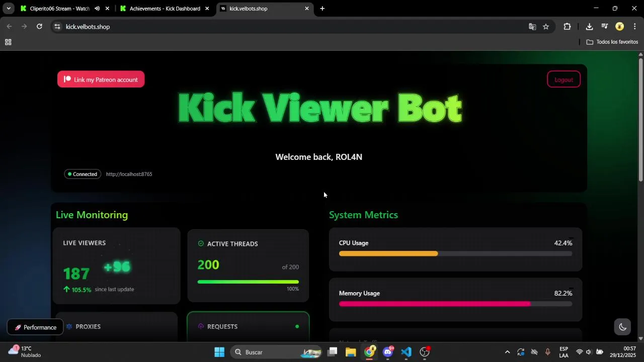Open Task View on the taskbar

(332, 352)
